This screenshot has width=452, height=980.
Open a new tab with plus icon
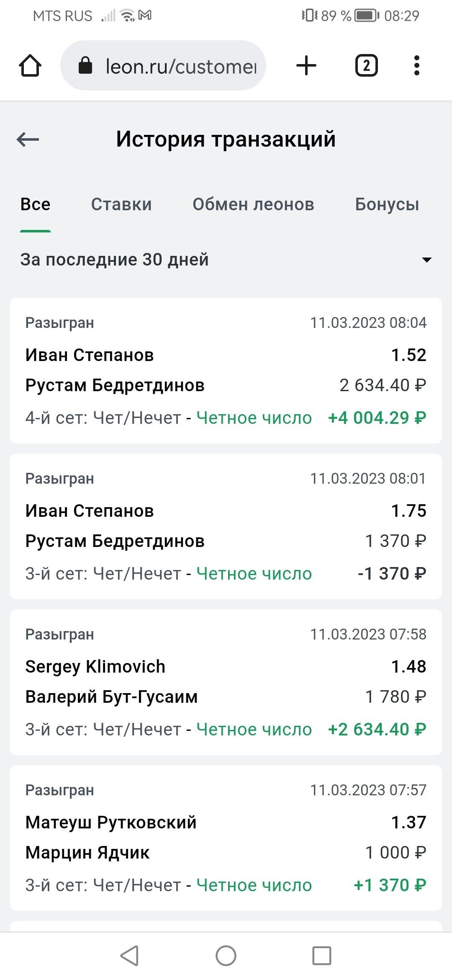click(306, 66)
